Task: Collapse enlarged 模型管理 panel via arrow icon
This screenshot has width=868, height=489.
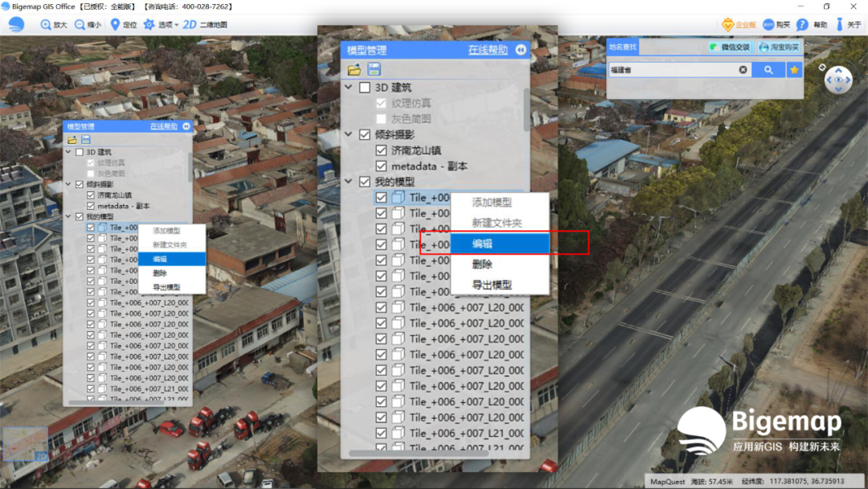Action: [521, 50]
